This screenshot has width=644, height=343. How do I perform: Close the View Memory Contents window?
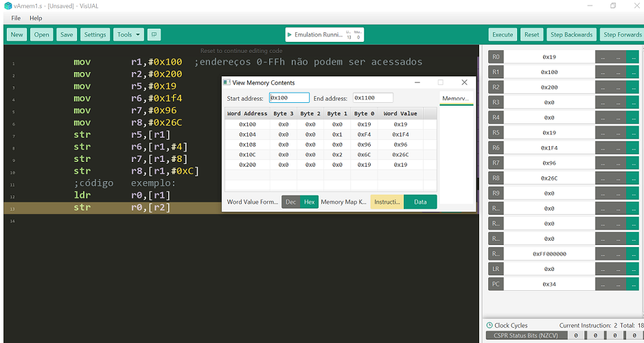(464, 82)
